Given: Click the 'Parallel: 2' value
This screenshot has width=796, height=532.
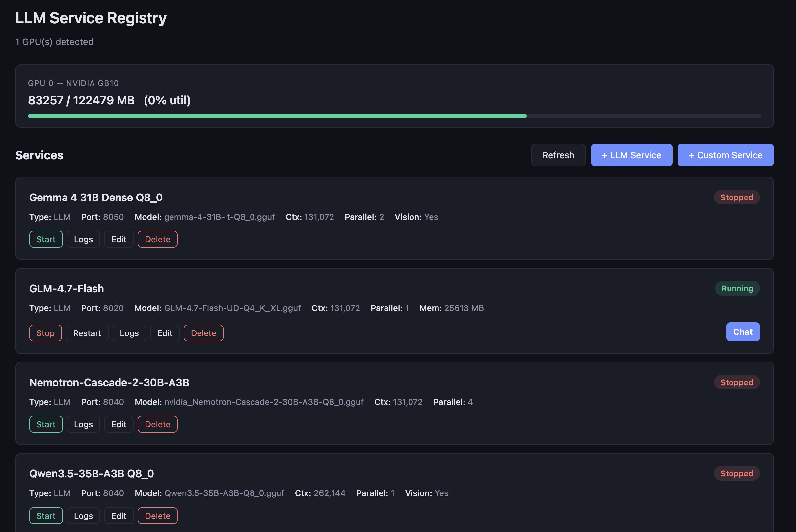Looking at the screenshot, I should 364,217.
